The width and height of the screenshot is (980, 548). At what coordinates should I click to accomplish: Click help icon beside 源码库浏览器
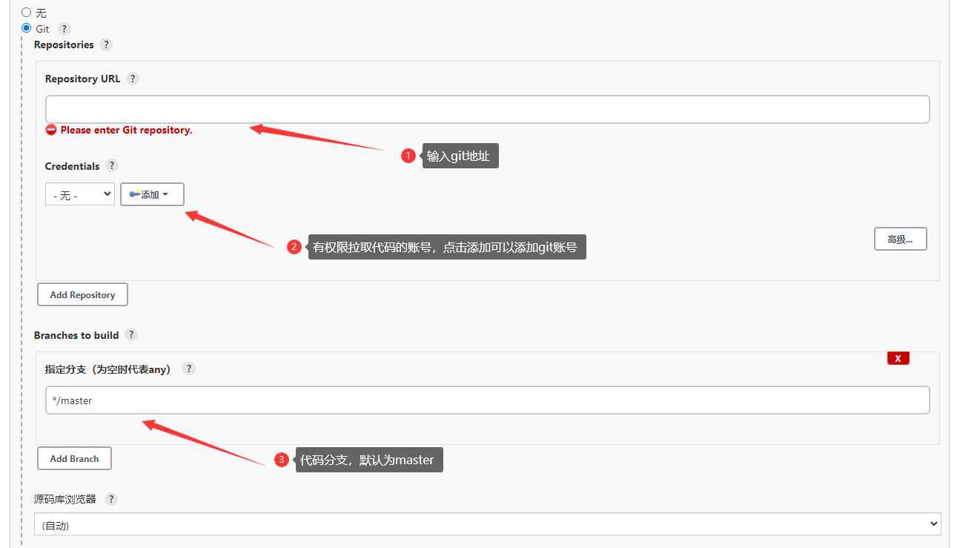[111, 499]
